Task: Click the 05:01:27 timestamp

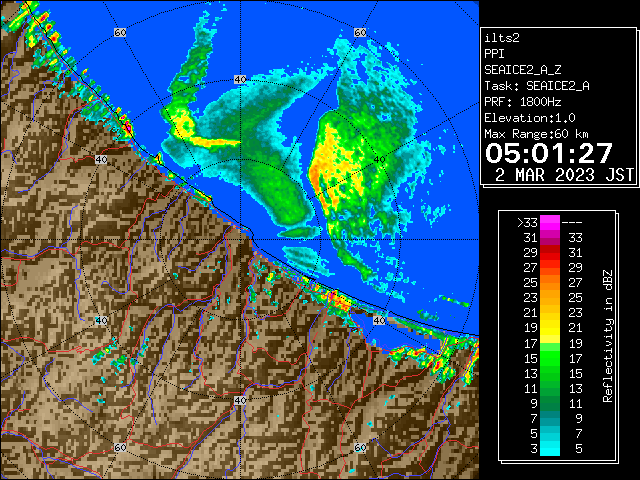Action: click(x=549, y=153)
